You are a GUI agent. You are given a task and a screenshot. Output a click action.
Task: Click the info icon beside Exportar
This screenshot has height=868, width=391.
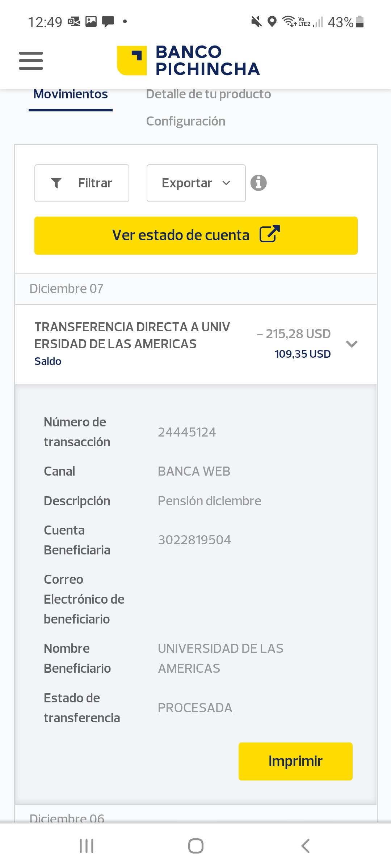coord(258,183)
